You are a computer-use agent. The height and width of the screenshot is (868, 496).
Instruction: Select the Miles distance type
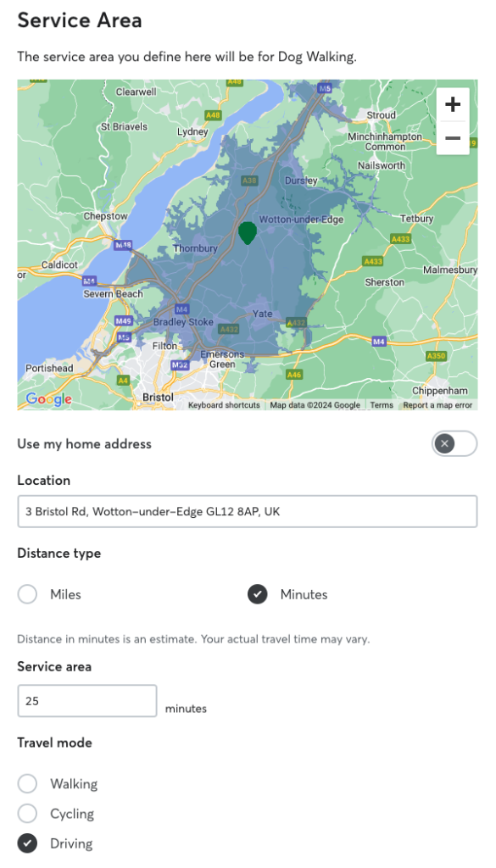[27, 594]
